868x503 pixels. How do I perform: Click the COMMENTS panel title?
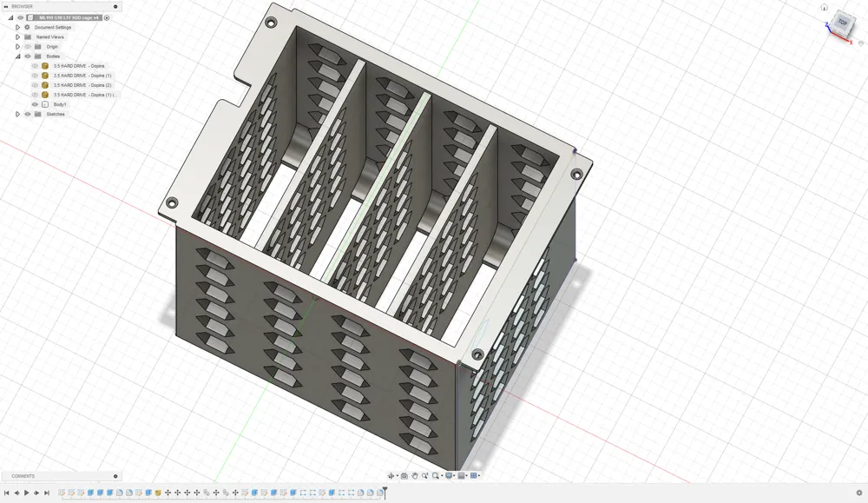[23, 476]
